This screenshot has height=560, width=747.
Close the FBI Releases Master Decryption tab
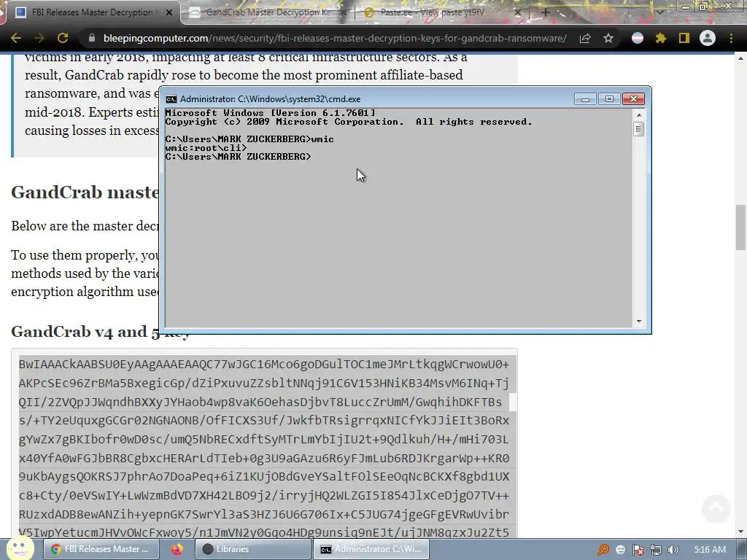pyautogui.click(x=169, y=13)
